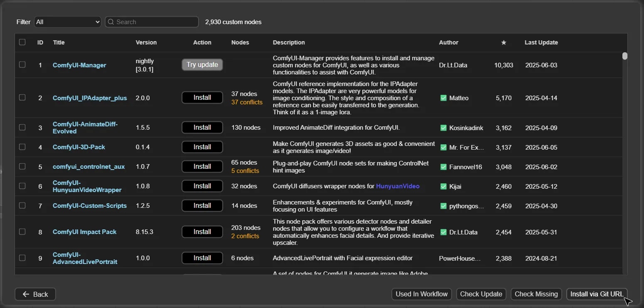Click the 2,930 custom nodes count text

click(x=234, y=22)
